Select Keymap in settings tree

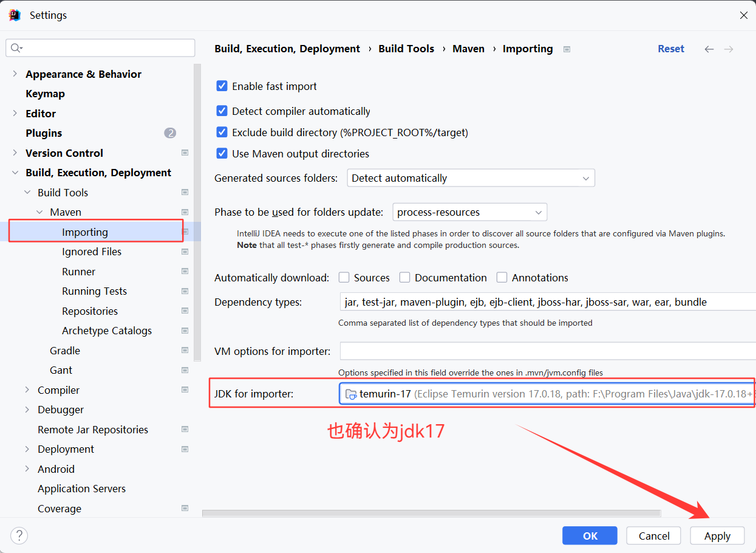[x=45, y=94]
